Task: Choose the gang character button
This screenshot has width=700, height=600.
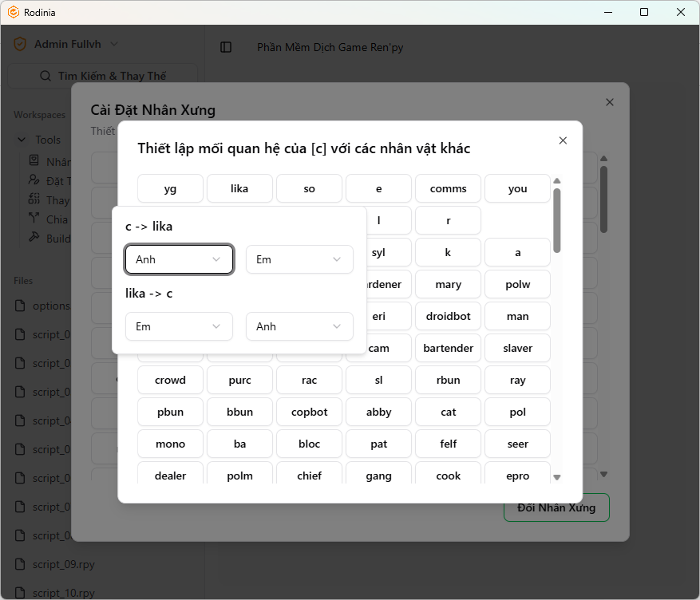Action: (378, 473)
